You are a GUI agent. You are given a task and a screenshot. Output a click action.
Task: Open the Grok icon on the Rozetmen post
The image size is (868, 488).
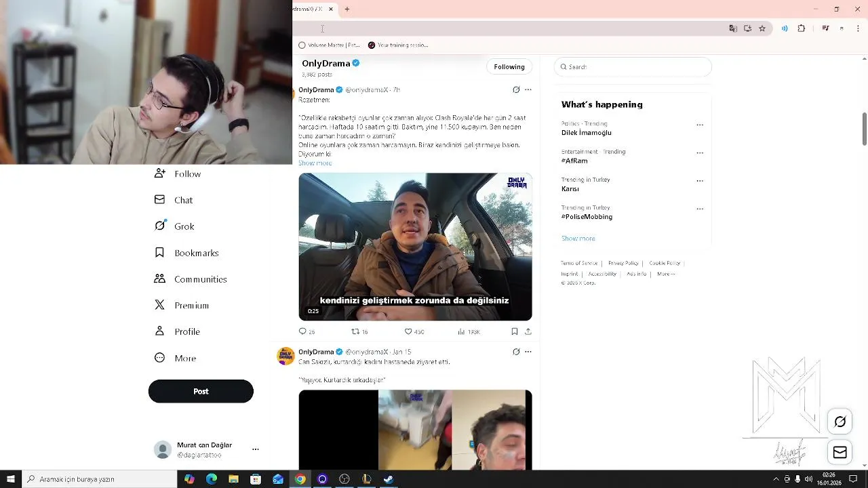click(x=516, y=89)
